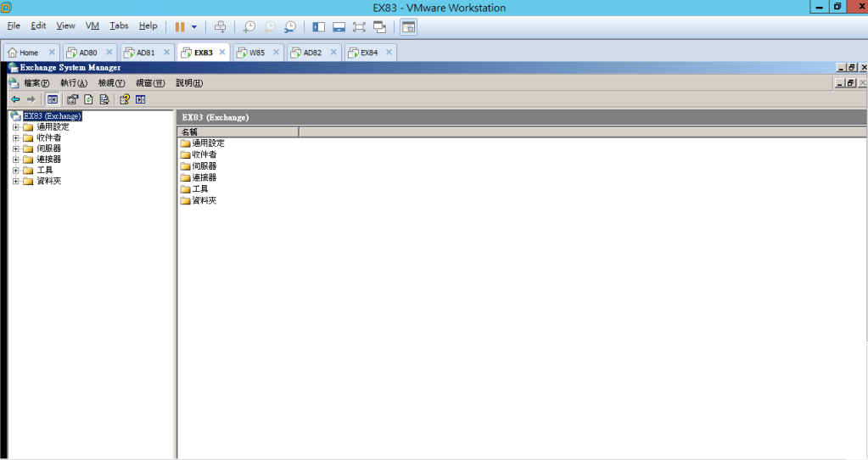Expand the 伺服器 tree node
This screenshot has width=868, height=460.
point(16,149)
